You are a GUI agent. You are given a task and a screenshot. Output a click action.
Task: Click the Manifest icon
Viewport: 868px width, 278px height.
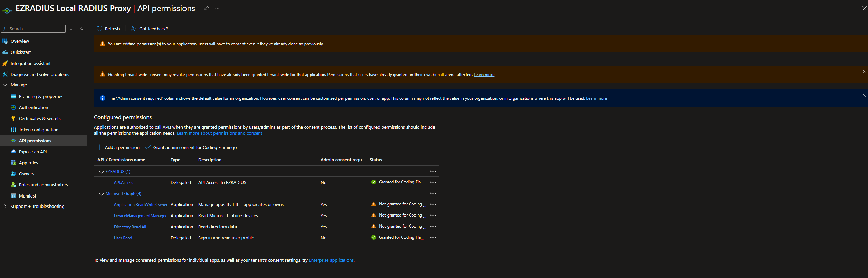[x=13, y=196]
